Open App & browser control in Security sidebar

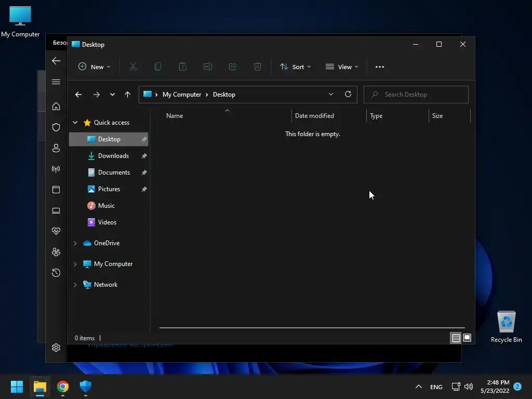coord(56,190)
